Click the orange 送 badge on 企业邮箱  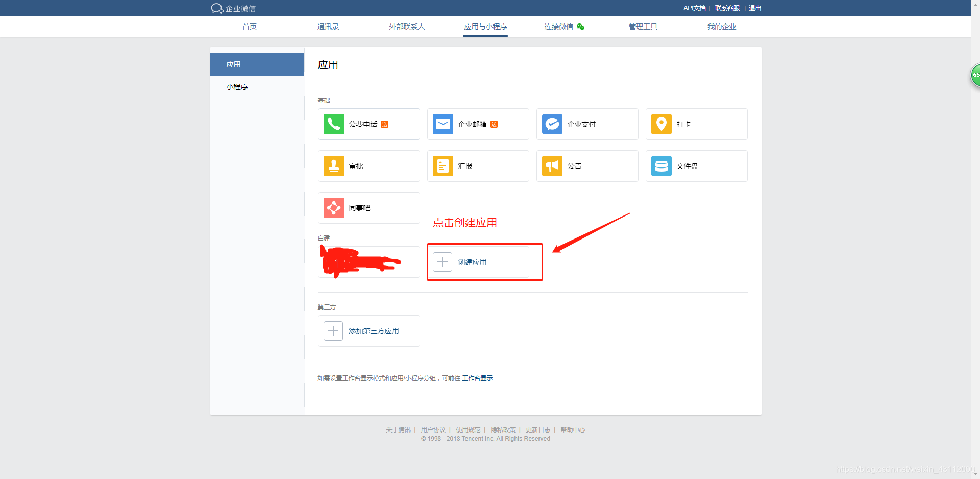point(494,124)
